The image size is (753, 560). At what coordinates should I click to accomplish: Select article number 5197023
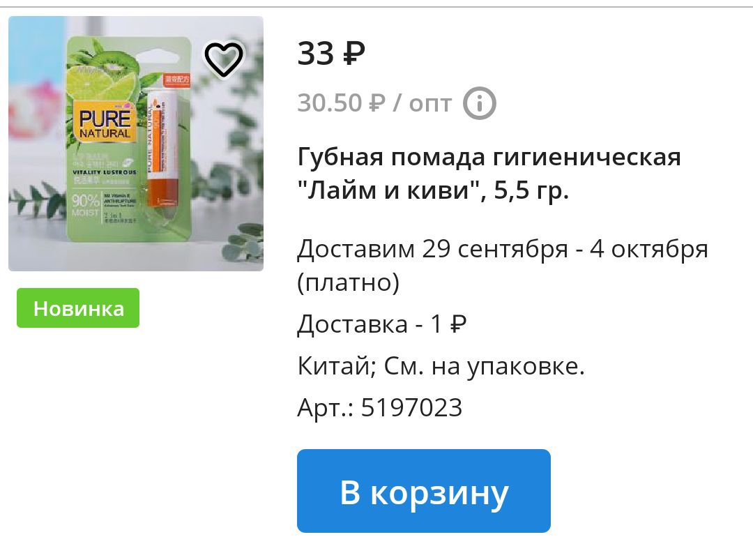point(411,408)
